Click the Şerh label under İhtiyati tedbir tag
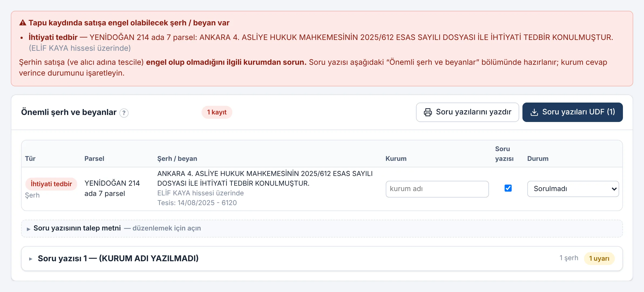 point(32,195)
